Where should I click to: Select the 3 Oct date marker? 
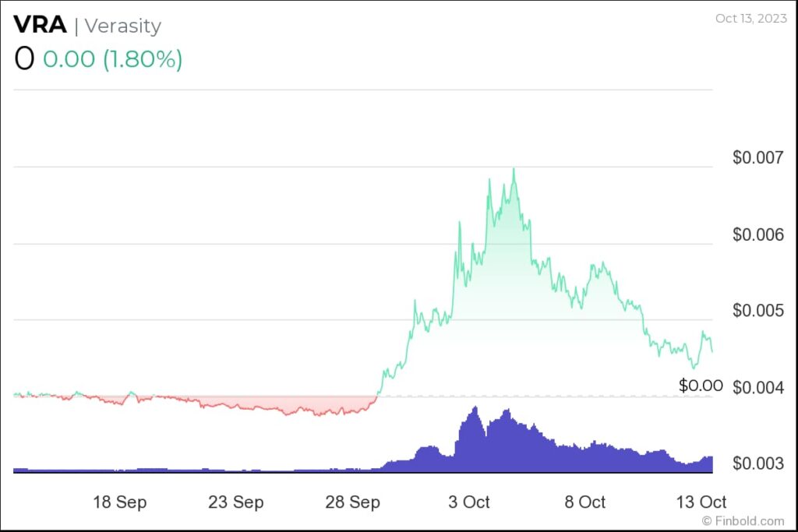(x=468, y=502)
